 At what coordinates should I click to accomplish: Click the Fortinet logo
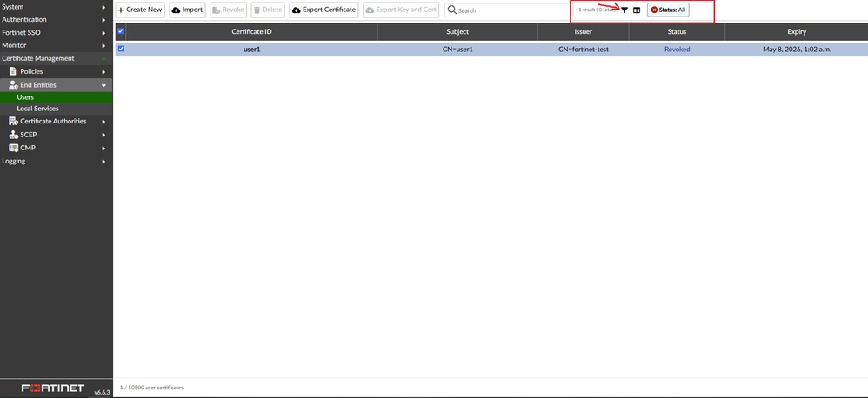click(x=53, y=388)
